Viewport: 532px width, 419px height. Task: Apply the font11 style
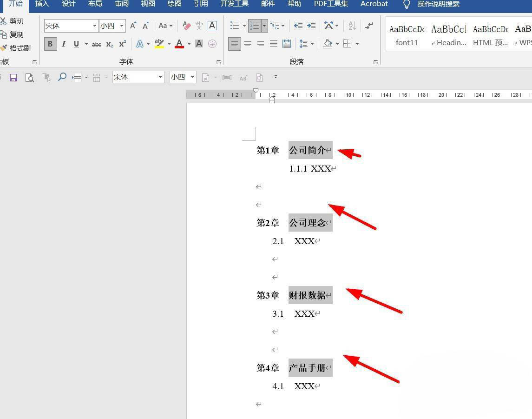point(407,35)
